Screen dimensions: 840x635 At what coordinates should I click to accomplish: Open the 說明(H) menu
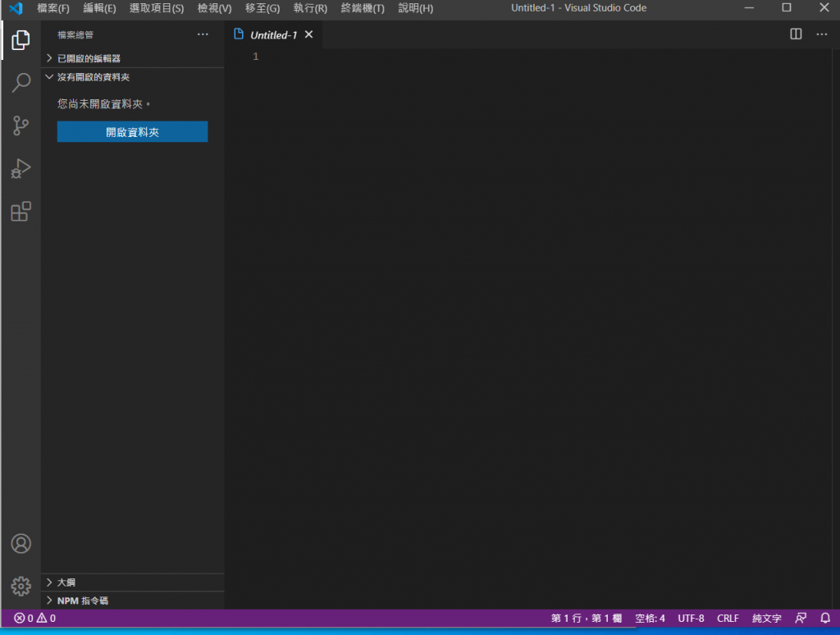pos(416,8)
